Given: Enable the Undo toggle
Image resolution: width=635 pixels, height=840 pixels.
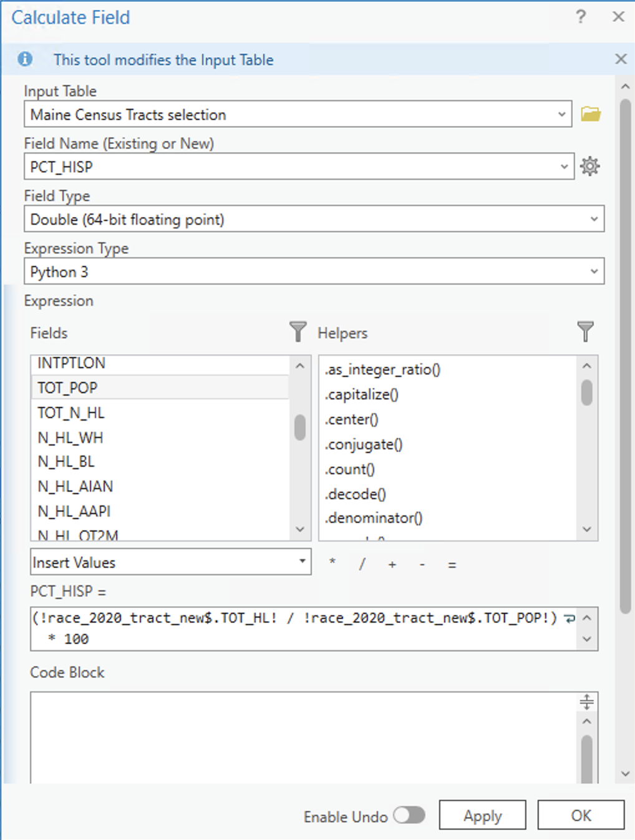Looking at the screenshot, I should click(409, 816).
